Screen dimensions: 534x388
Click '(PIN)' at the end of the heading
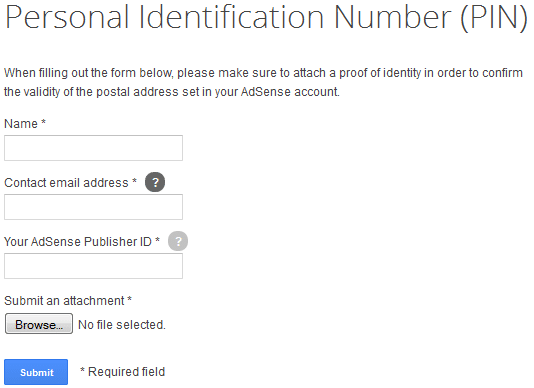click(x=494, y=18)
